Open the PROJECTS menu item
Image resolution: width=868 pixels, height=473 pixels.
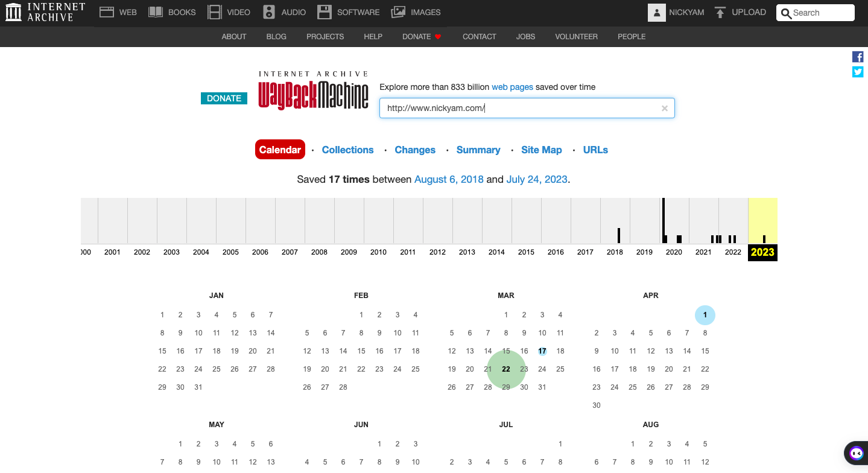coord(325,37)
